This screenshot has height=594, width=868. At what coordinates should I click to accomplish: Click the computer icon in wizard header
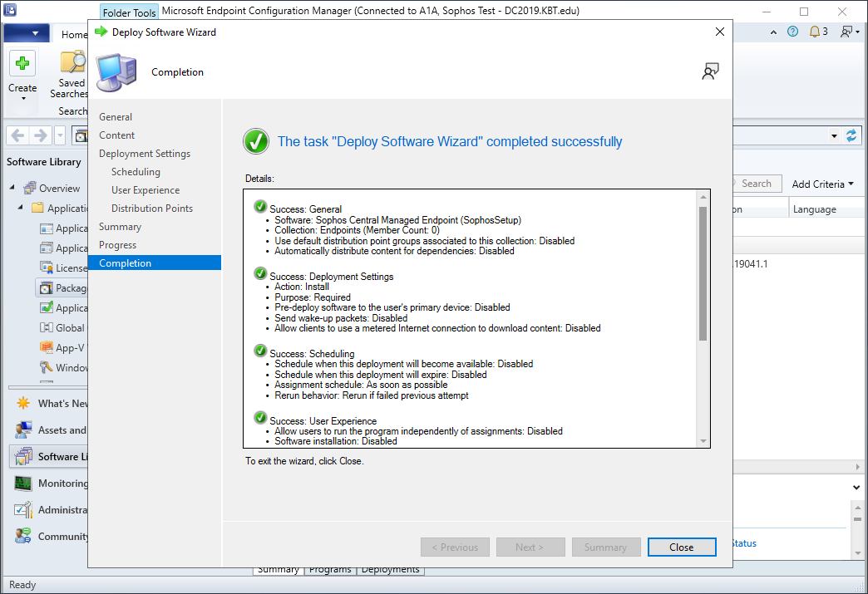[x=116, y=72]
